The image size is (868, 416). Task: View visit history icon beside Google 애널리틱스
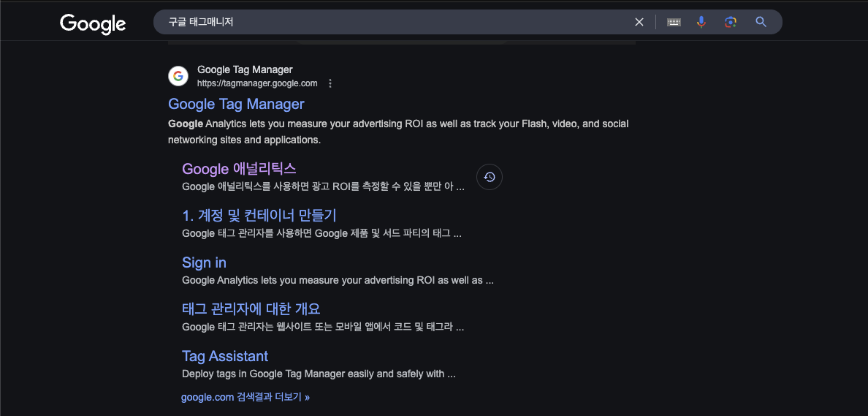click(490, 177)
